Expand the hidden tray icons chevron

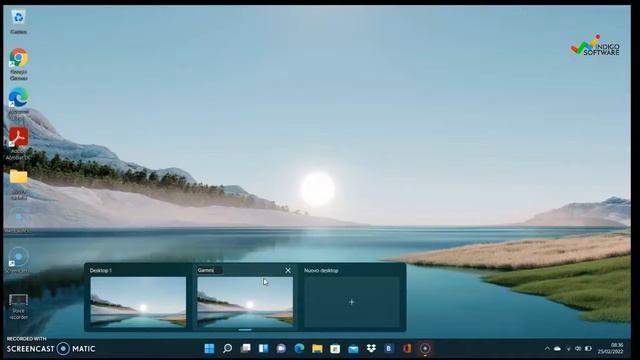[x=547, y=349]
